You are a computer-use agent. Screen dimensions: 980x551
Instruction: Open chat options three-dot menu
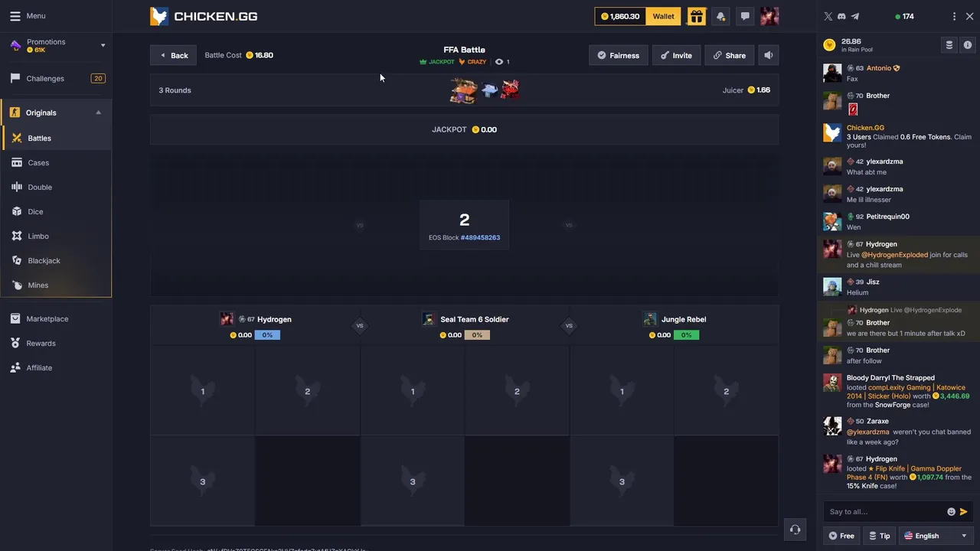click(x=954, y=16)
